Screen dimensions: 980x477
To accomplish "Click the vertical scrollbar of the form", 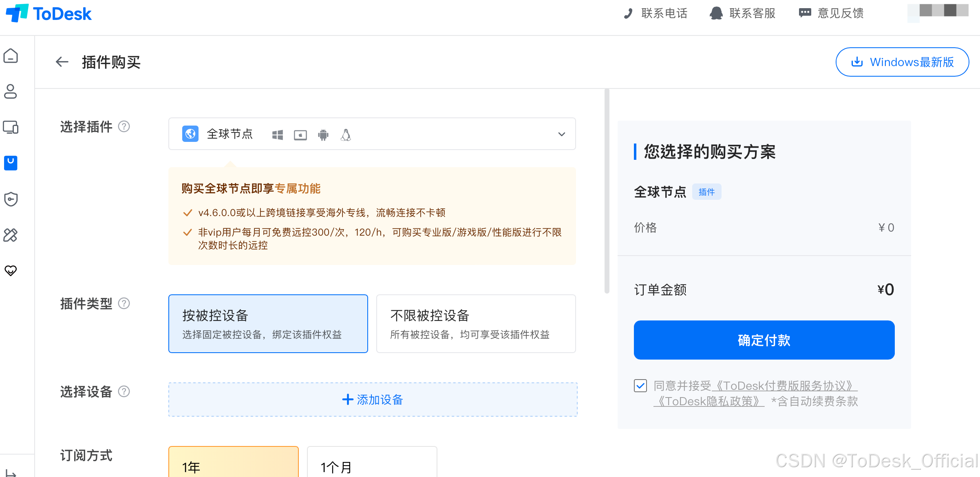I will click(607, 192).
